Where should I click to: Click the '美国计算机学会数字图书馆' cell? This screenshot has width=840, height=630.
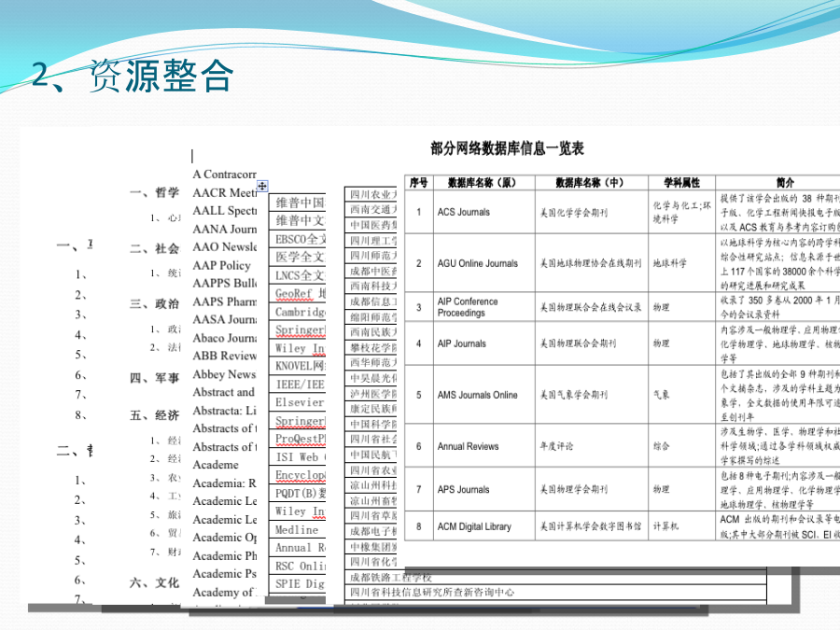[x=591, y=526]
